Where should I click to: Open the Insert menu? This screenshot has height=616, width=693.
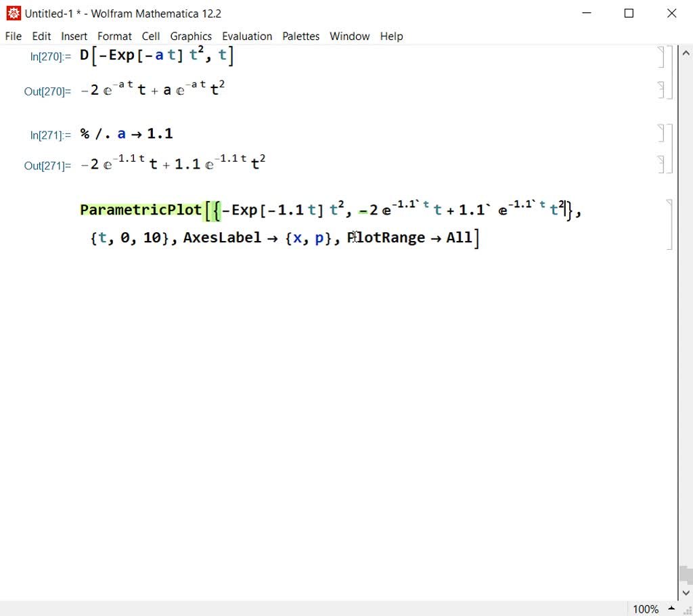(x=74, y=36)
